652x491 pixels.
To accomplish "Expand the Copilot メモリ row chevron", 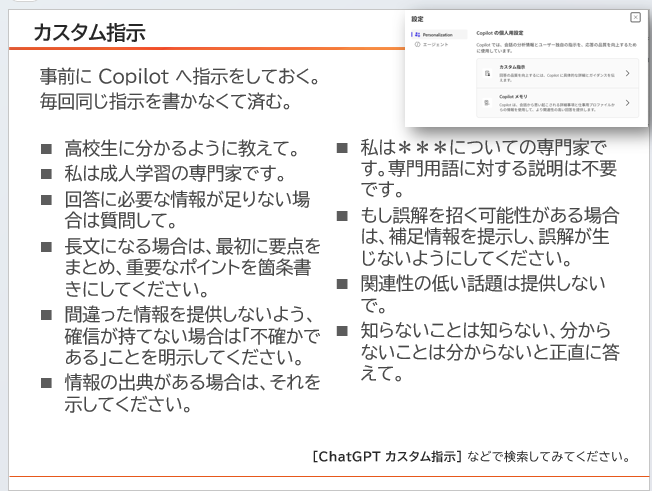I will point(627,103).
